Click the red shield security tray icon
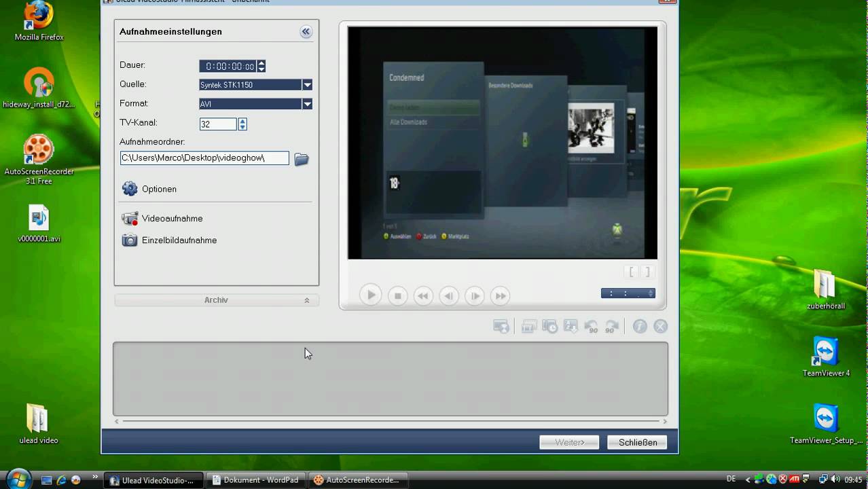This screenshot has height=489, width=868. coord(782,479)
